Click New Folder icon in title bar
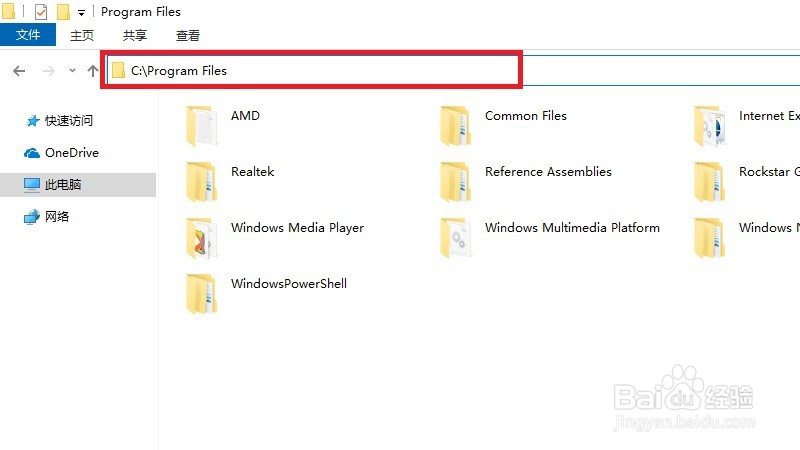This screenshot has width=800, height=450. click(63, 12)
